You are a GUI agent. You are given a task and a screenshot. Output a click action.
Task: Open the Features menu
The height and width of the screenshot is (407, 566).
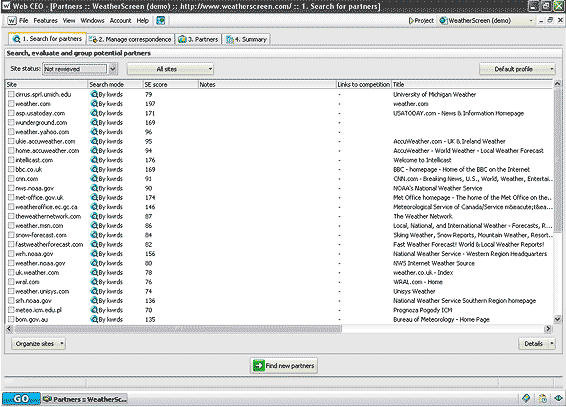[45, 21]
